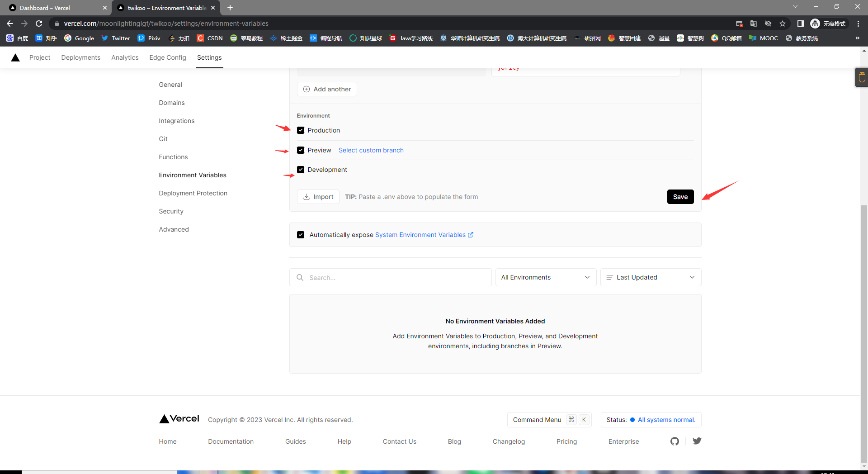Show more bookmarks with the overflow chevron
This screenshot has width=868, height=474.
pyautogui.click(x=857, y=38)
